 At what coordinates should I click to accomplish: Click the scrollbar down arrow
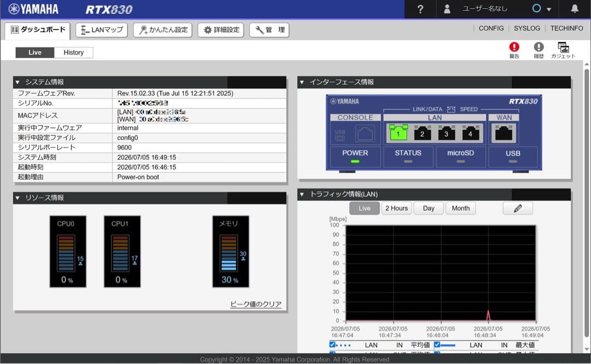[x=587, y=349]
